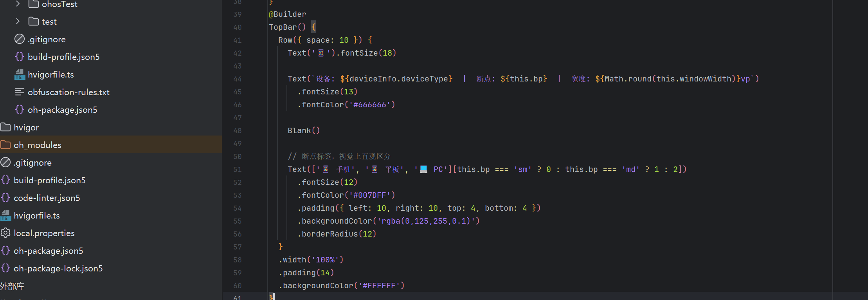Screen dimensions: 868x300
Task: Click the text file icon of obfuscation-rules.txt
Action: coord(20,92)
